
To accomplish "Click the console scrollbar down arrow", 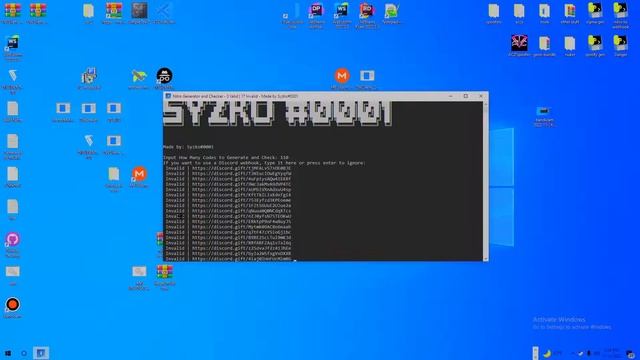I will (x=485, y=259).
